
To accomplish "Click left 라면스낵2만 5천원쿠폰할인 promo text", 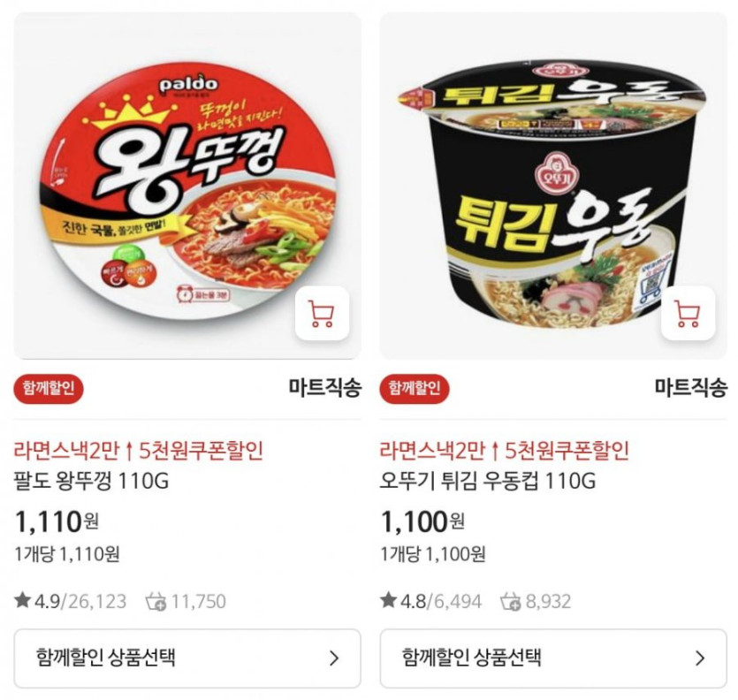I will tap(139, 451).
